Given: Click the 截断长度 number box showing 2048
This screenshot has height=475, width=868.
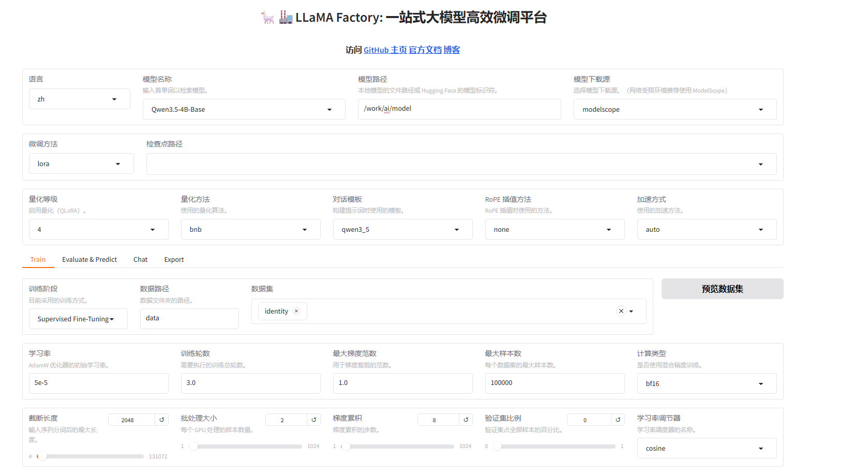Looking at the screenshot, I should coord(131,420).
